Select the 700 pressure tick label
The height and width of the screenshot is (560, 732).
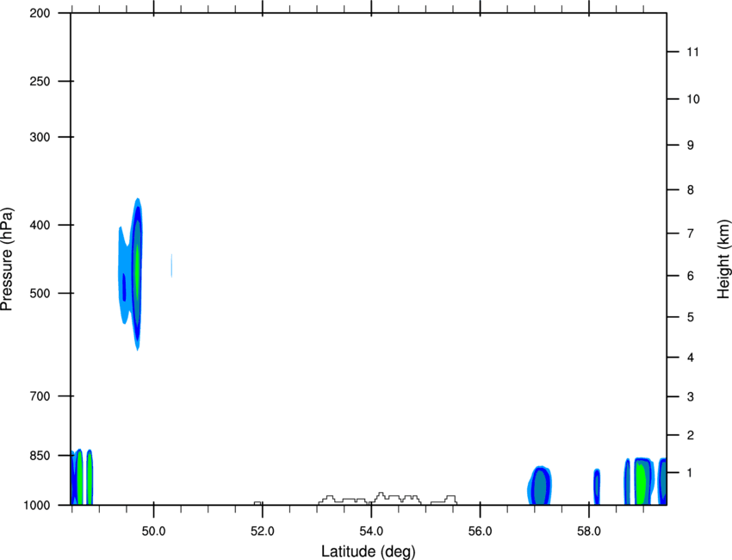(40, 396)
